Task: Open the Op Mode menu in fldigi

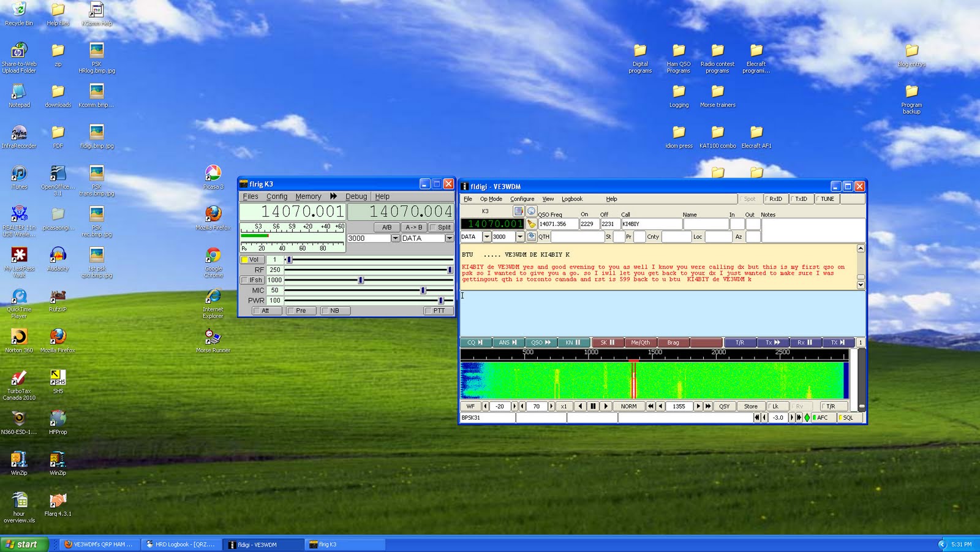Action: pos(491,198)
